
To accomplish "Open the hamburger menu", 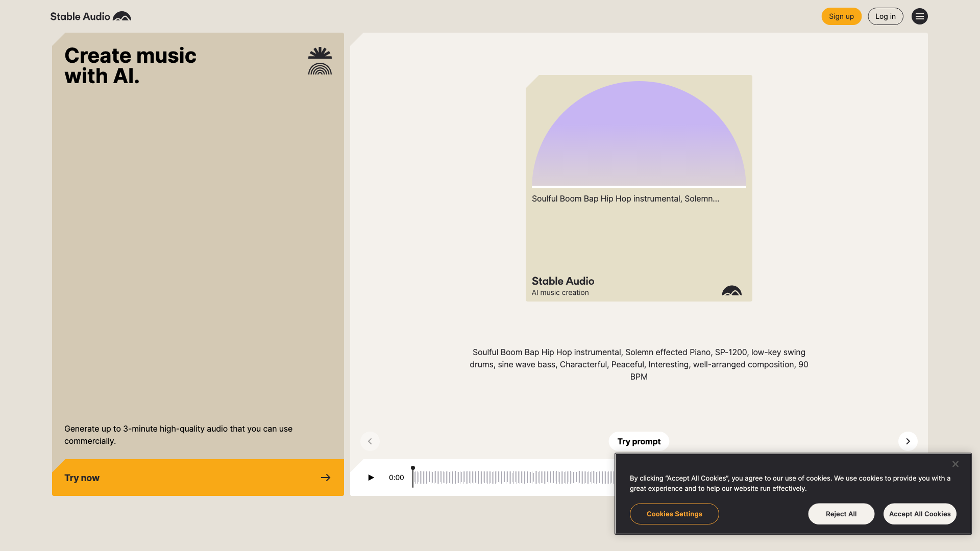I will coord(919,16).
